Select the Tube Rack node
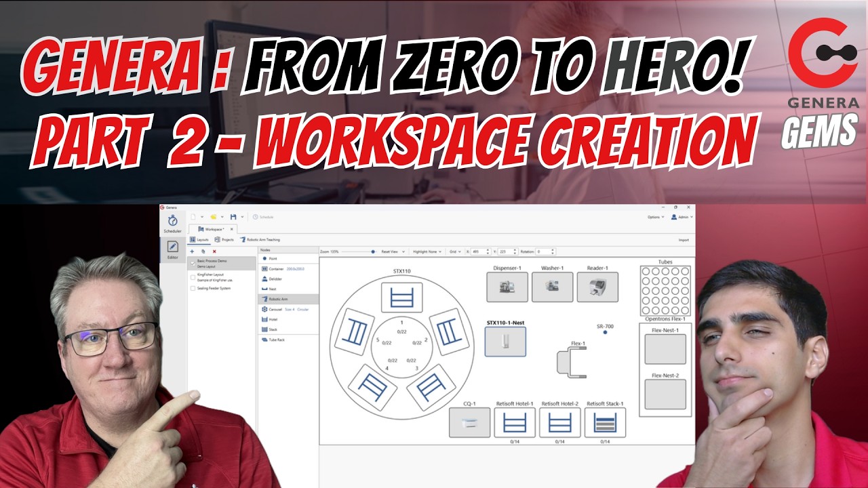The image size is (868, 488). [288, 340]
